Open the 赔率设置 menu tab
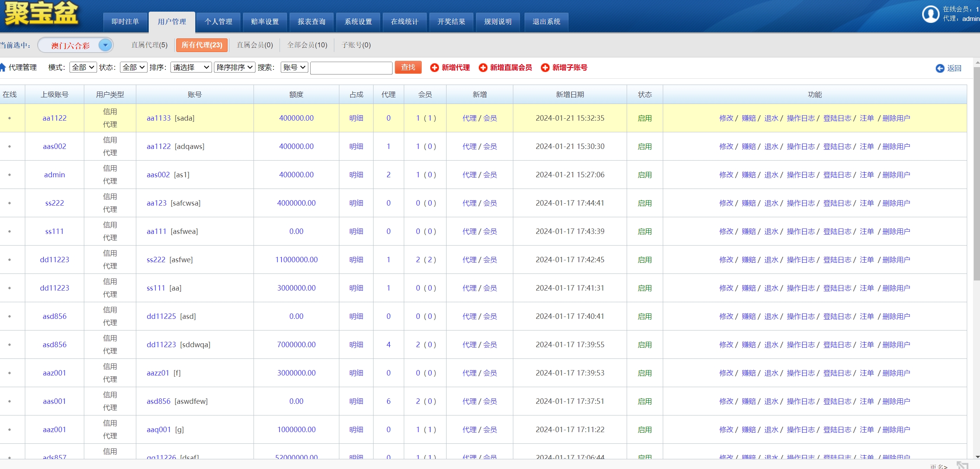980x469 pixels. tap(265, 22)
